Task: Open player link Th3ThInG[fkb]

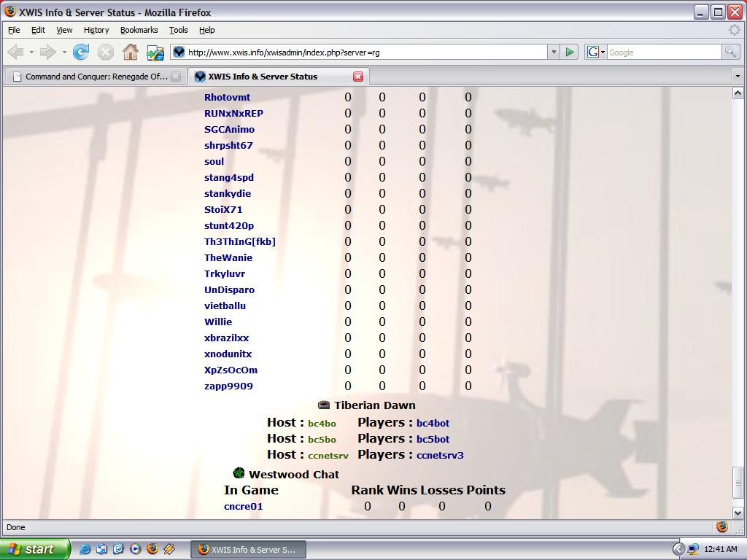Action: [x=240, y=241]
